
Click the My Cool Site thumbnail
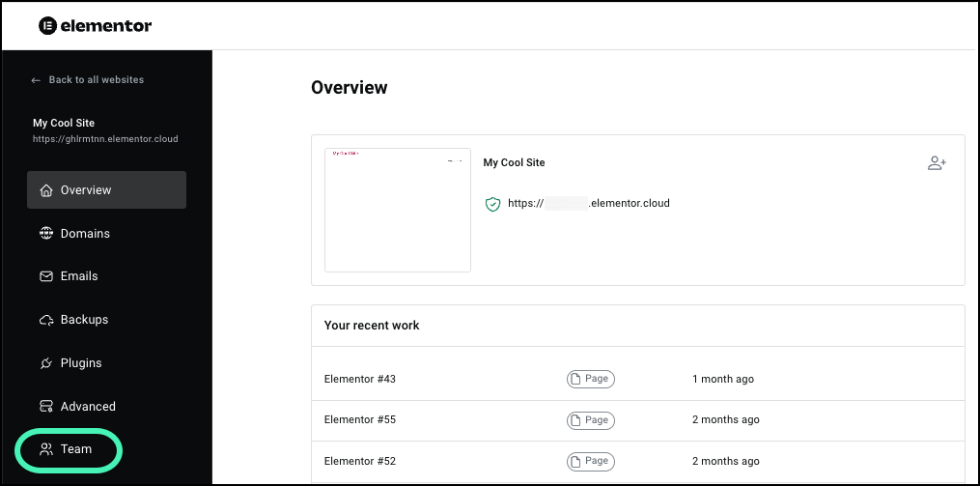point(398,211)
